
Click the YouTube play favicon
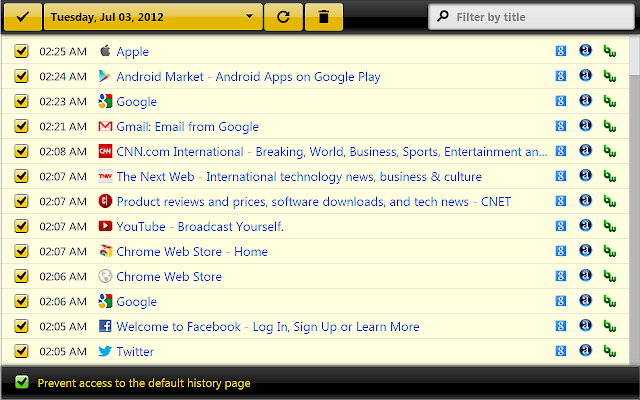105,226
